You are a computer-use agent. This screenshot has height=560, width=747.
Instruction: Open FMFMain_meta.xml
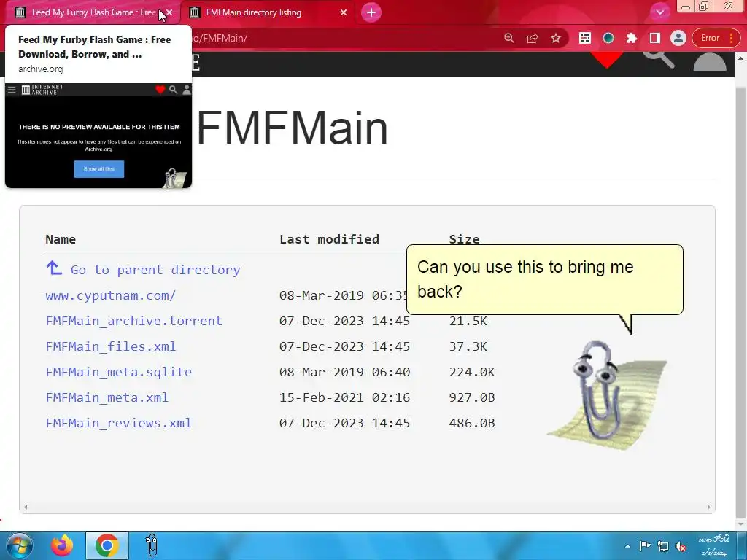107,397
